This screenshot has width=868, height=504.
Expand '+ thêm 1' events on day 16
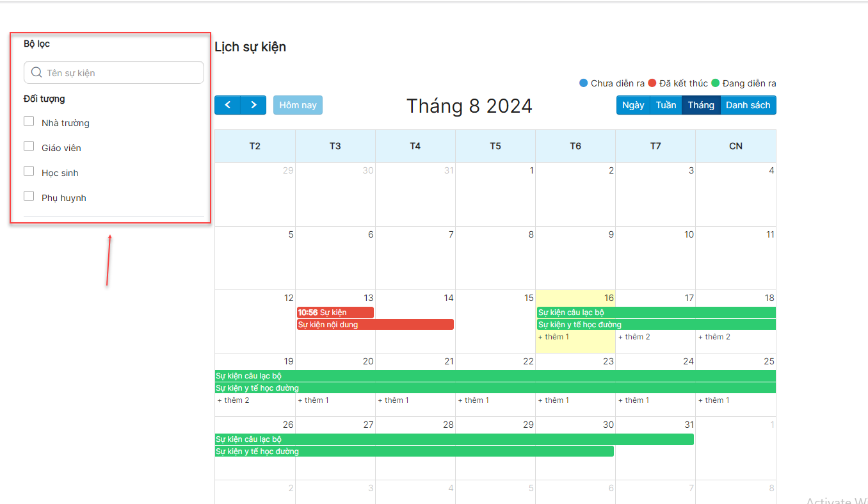[x=554, y=337]
